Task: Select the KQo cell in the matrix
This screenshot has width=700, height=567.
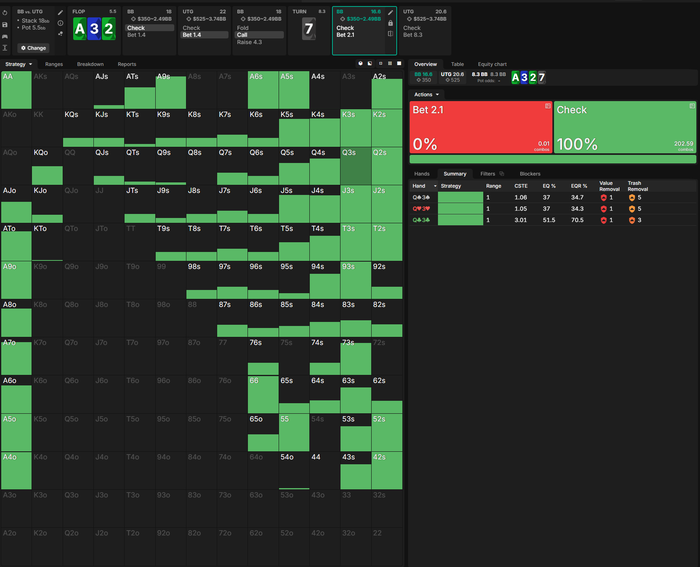Action: pyautogui.click(x=47, y=166)
